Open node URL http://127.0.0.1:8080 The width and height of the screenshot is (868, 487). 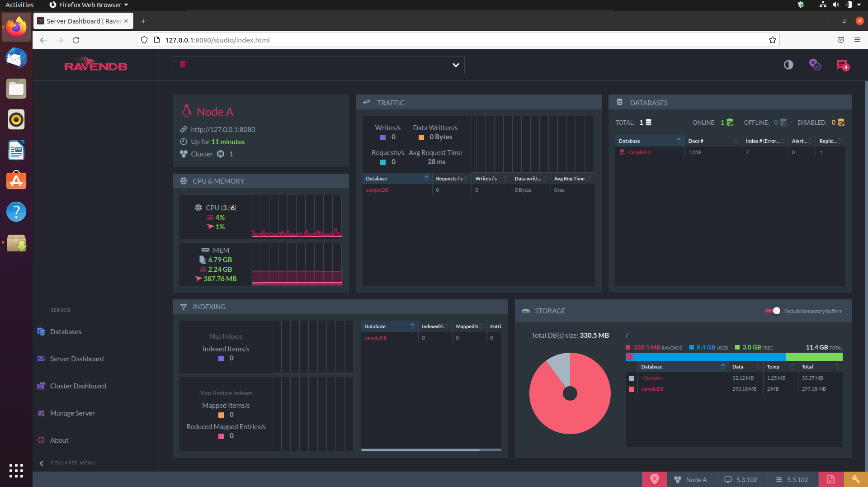(223, 129)
